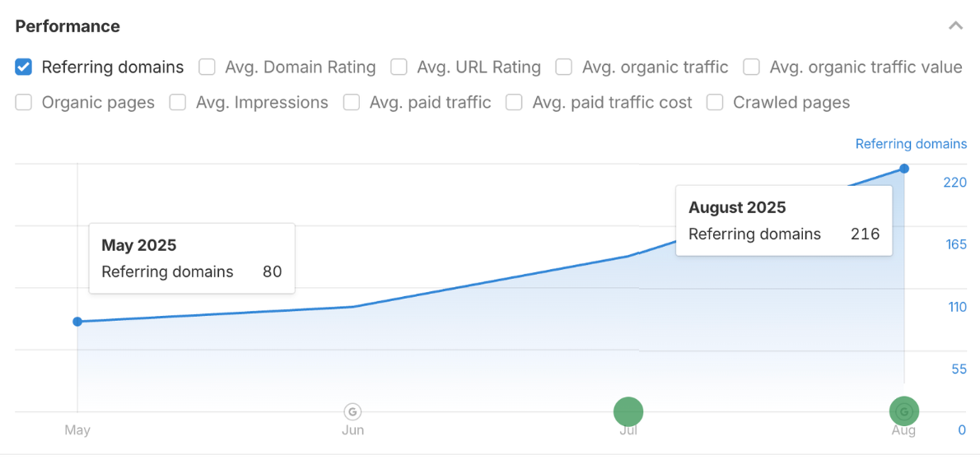The width and height of the screenshot is (980, 464).
Task: Enable the Avg. Domain Rating checkbox
Action: click(207, 67)
